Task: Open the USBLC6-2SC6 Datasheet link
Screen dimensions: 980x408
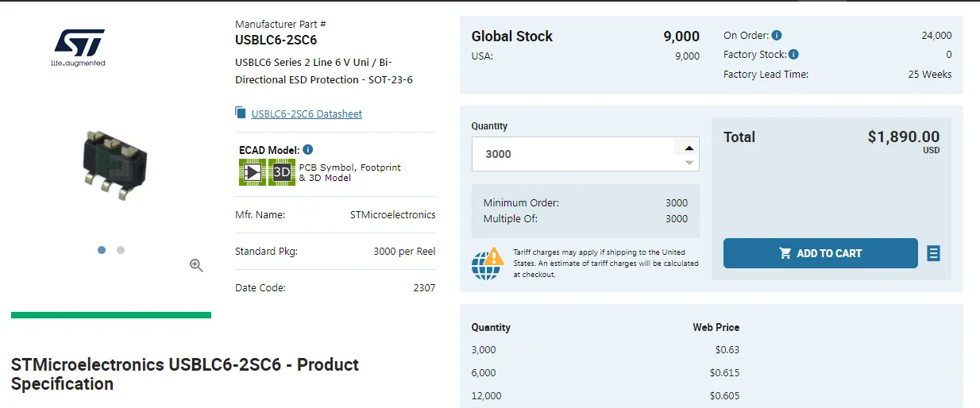Action: (307, 114)
